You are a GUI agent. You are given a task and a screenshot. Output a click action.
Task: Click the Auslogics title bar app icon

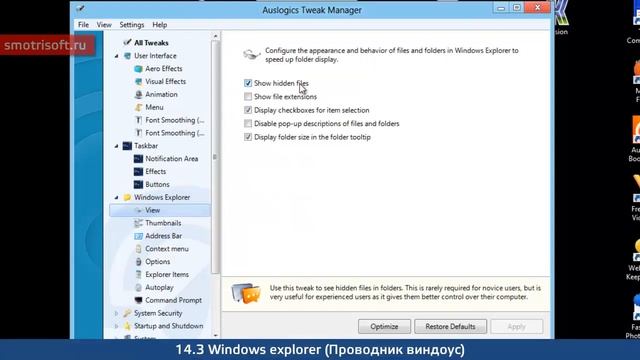[80, 9]
